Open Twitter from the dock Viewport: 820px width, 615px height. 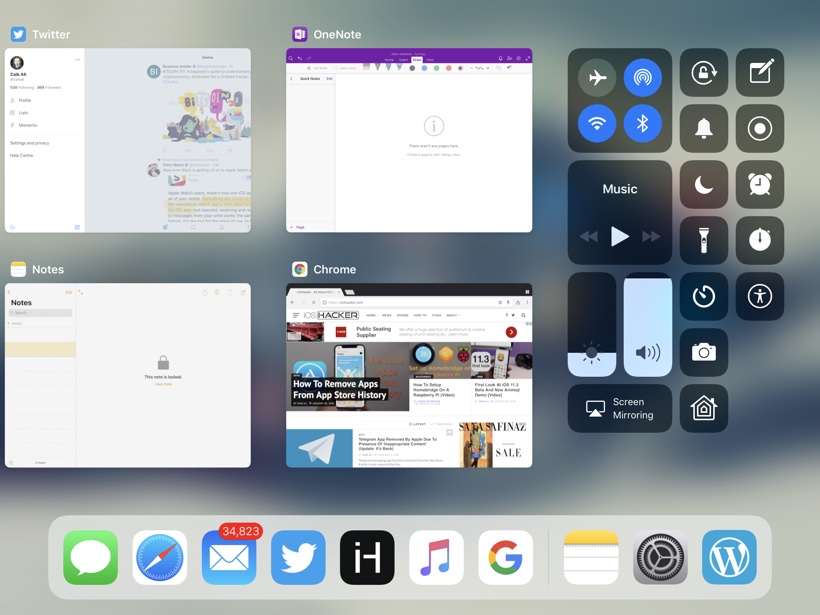(x=298, y=557)
